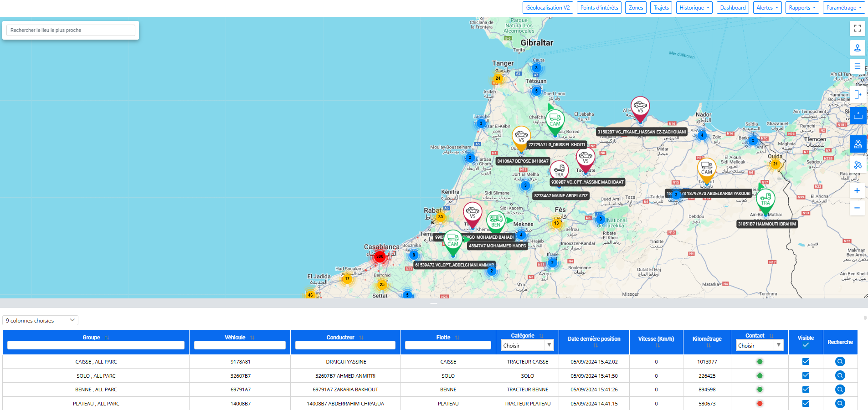Screen dimensions: 868x410
Task: Uncheck Visible for vehicle 69791A7
Action: pyautogui.click(x=806, y=389)
